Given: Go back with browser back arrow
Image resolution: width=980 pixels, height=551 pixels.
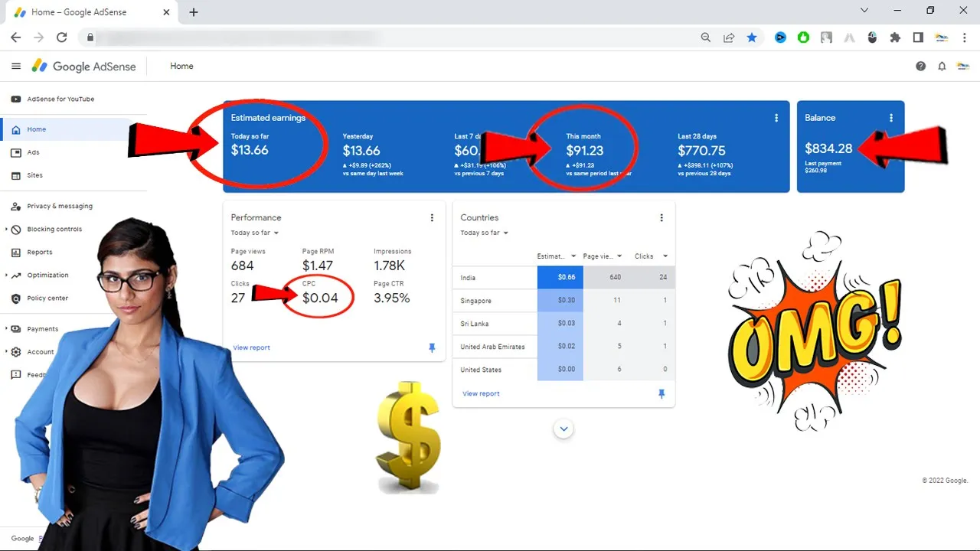Looking at the screenshot, I should (15, 37).
